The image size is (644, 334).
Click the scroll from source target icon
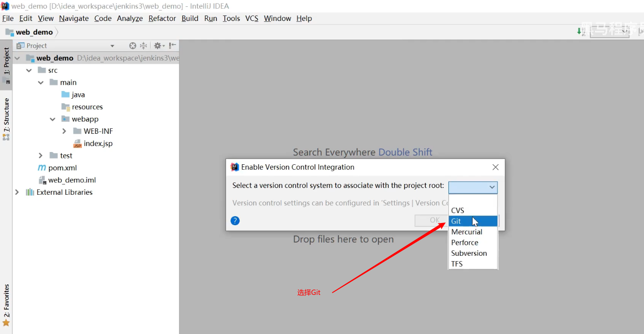tap(132, 46)
